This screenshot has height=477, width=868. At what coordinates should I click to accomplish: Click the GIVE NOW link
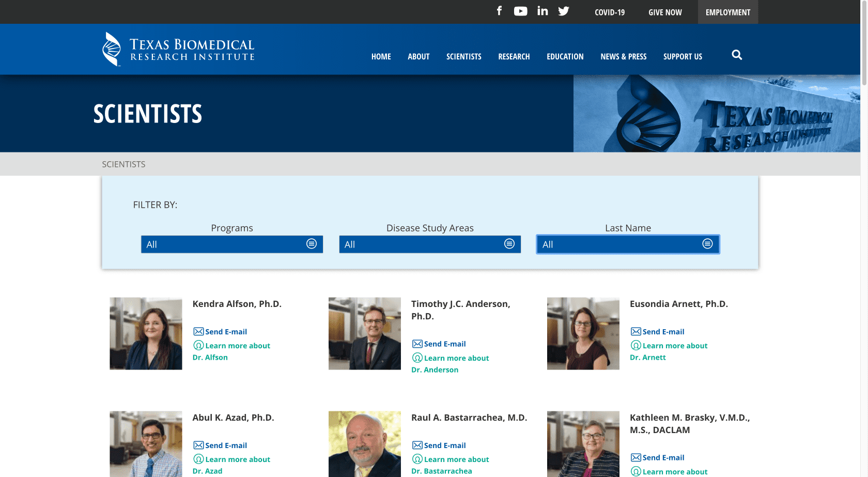(665, 12)
